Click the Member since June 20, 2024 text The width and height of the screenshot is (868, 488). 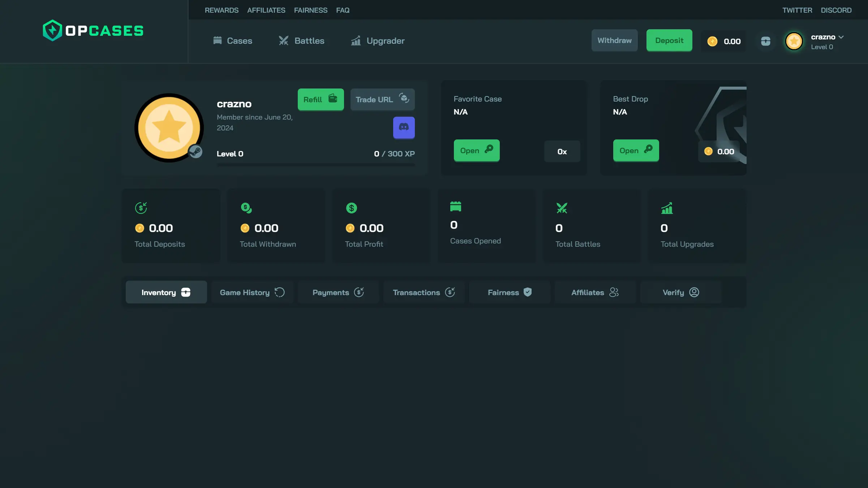255,122
